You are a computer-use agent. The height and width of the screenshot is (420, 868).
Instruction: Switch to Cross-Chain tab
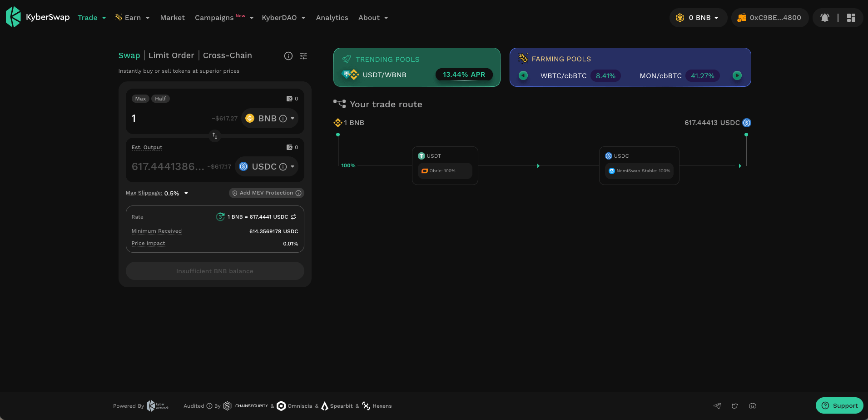pos(228,55)
